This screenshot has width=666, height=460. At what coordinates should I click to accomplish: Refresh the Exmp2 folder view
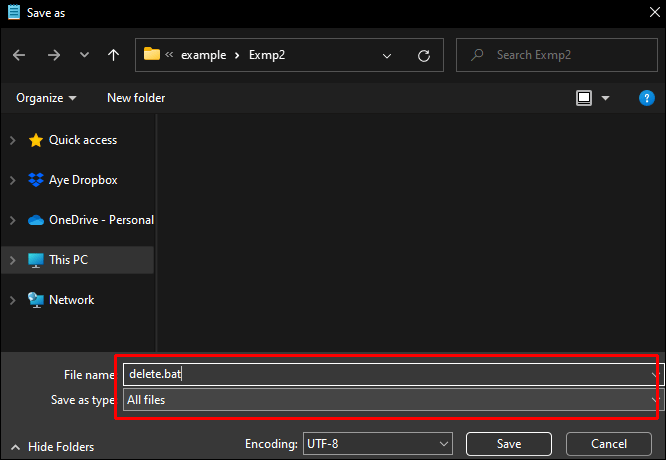423,56
